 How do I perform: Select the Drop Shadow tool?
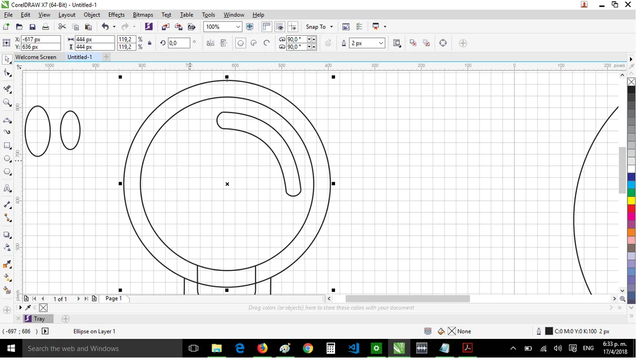click(x=7, y=235)
